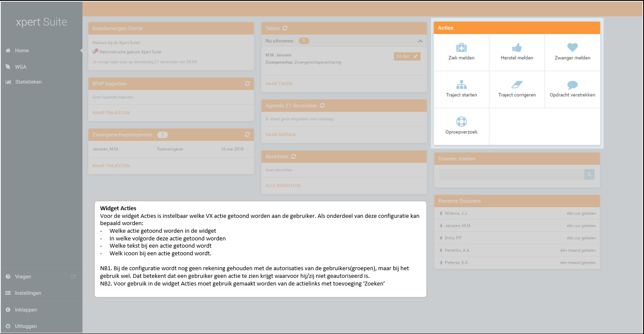644x334 pixels.
Task: Click the Traject corrigeren eraser icon
Action: point(517,85)
